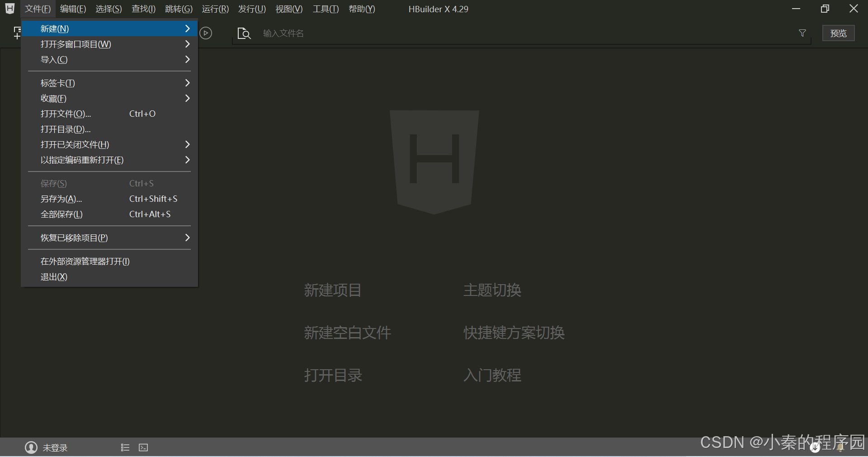Select 全部保存(L) menu entry
The width and height of the screenshot is (868, 457).
click(x=109, y=214)
